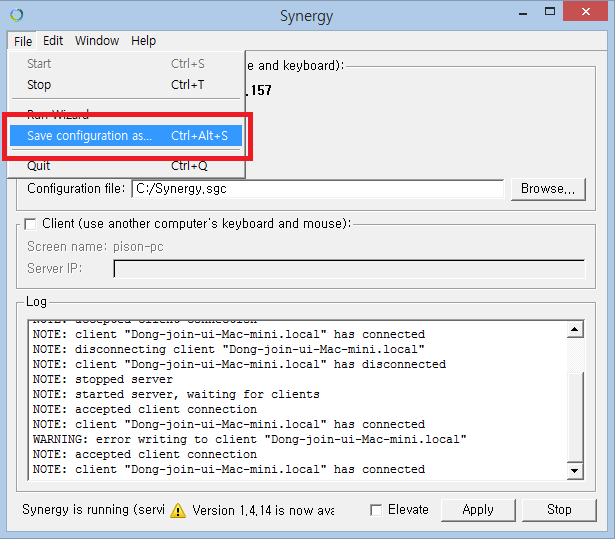615x539 pixels.
Task: Choose Quit from the File menu
Action: click(x=126, y=166)
